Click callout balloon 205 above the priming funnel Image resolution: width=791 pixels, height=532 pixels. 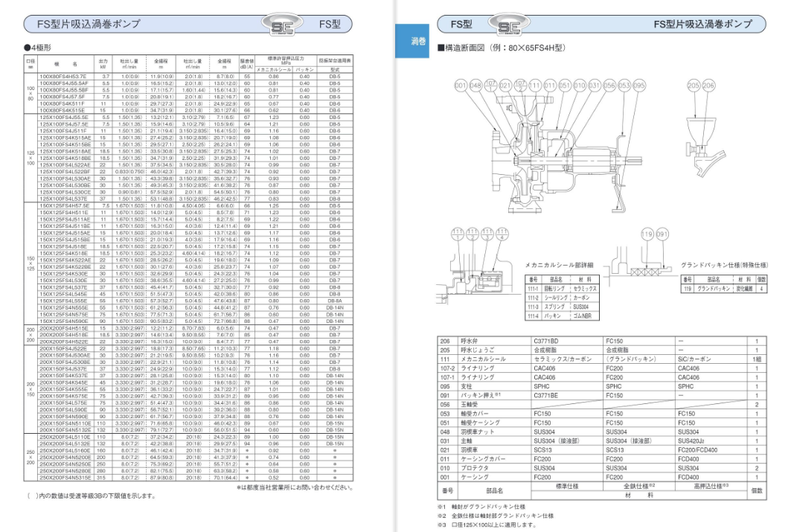pos(694,86)
